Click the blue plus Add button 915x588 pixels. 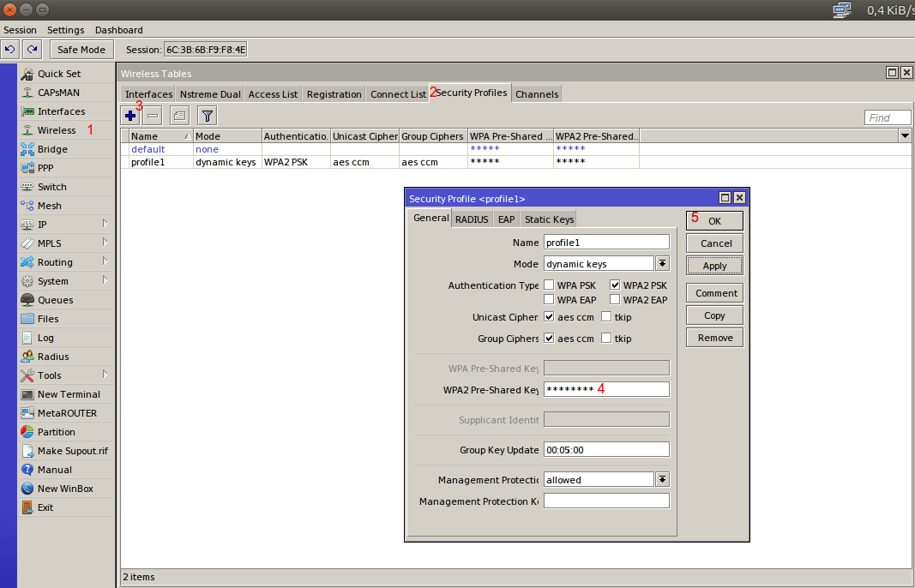[130, 115]
